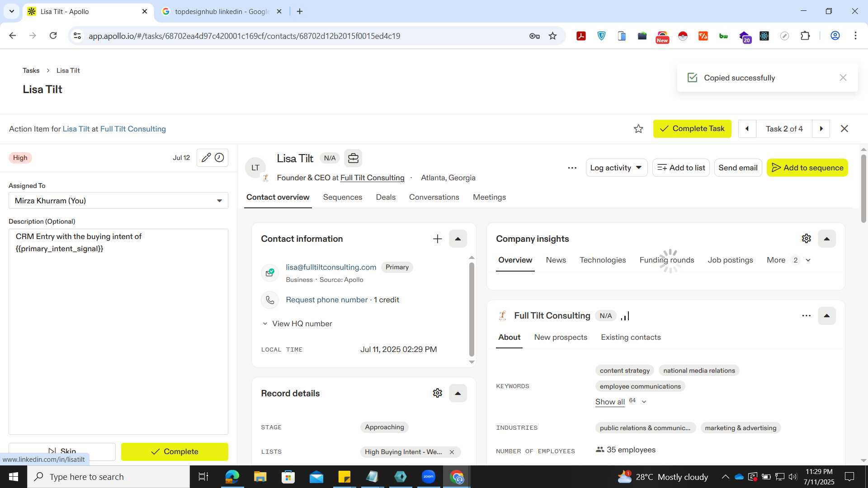868x488 pixels.
Task: Close the task panel with X
Action: point(844,129)
